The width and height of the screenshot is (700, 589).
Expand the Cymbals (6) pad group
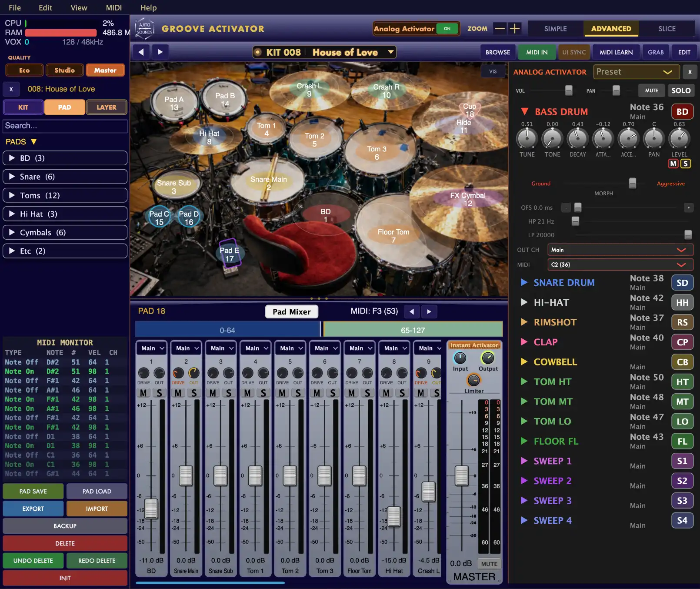[65, 233]
